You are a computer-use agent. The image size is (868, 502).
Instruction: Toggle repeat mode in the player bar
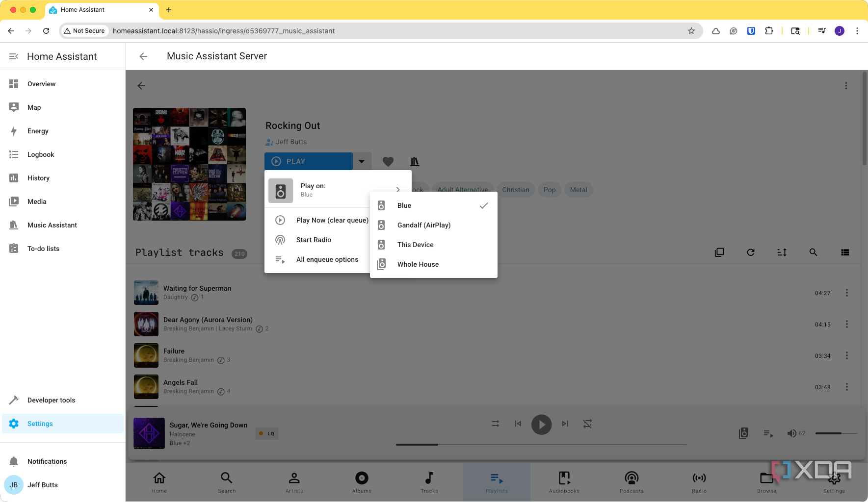[496, 424]
